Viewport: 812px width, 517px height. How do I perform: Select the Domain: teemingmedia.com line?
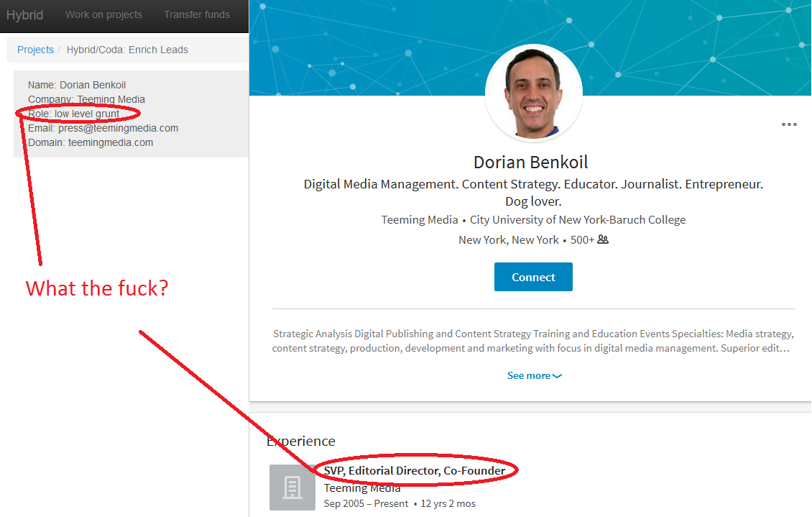(x=91, y=142)
